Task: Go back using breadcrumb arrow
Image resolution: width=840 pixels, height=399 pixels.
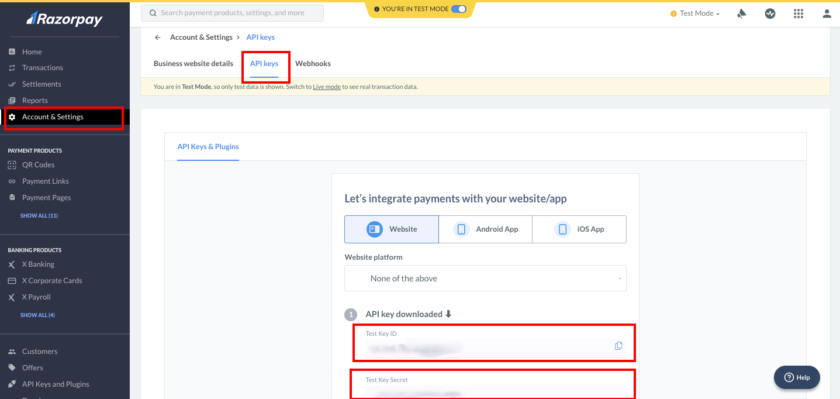Action: [158, 37]
